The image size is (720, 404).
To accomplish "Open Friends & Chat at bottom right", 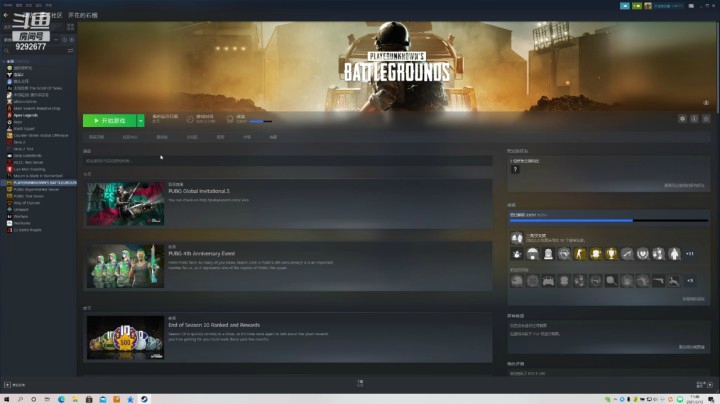I will tap(704, 384).
